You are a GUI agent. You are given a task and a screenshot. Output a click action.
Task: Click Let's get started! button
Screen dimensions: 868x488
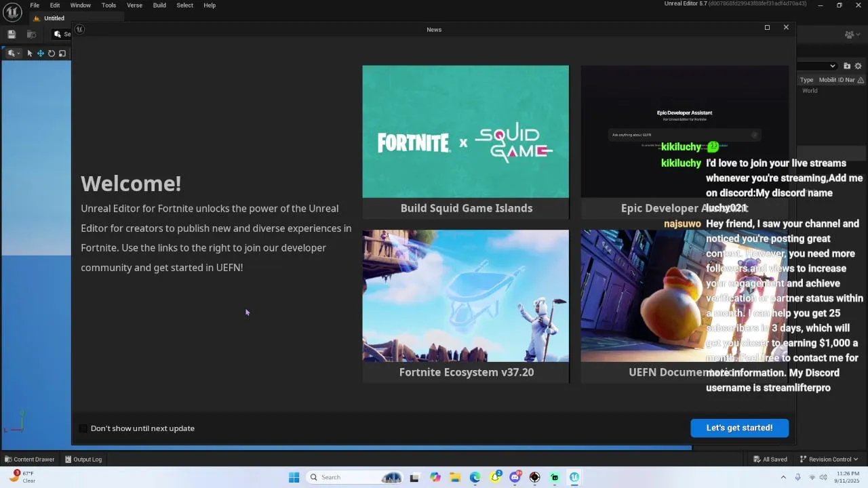click(x=739, y=428)
